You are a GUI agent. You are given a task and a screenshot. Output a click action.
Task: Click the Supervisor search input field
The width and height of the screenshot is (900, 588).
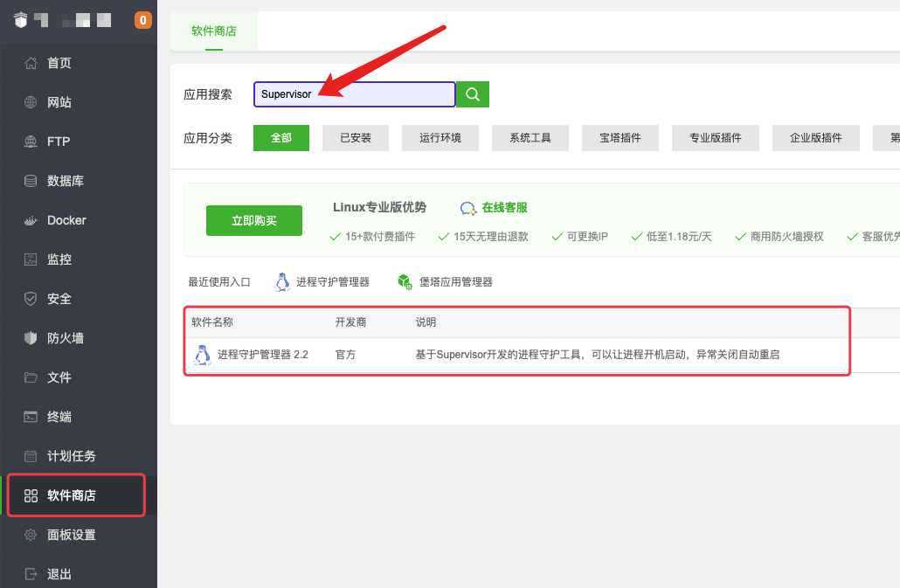click(354, 94)
